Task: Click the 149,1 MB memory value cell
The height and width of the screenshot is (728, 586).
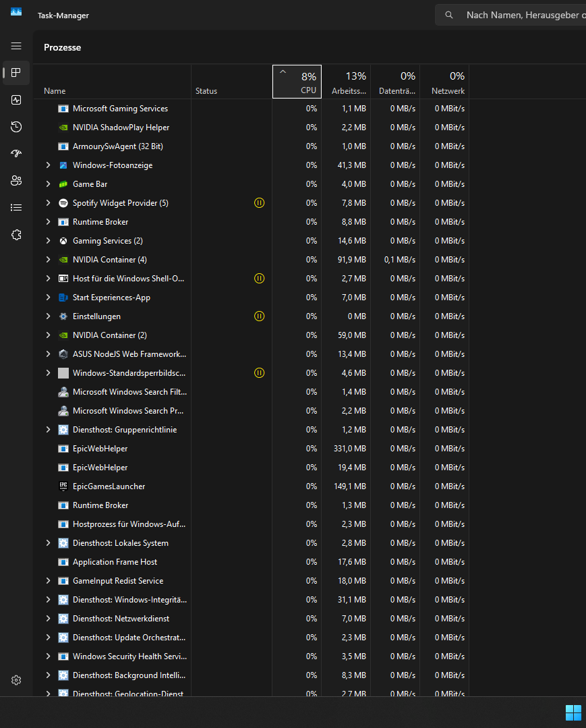Action: tap(346, 486)
